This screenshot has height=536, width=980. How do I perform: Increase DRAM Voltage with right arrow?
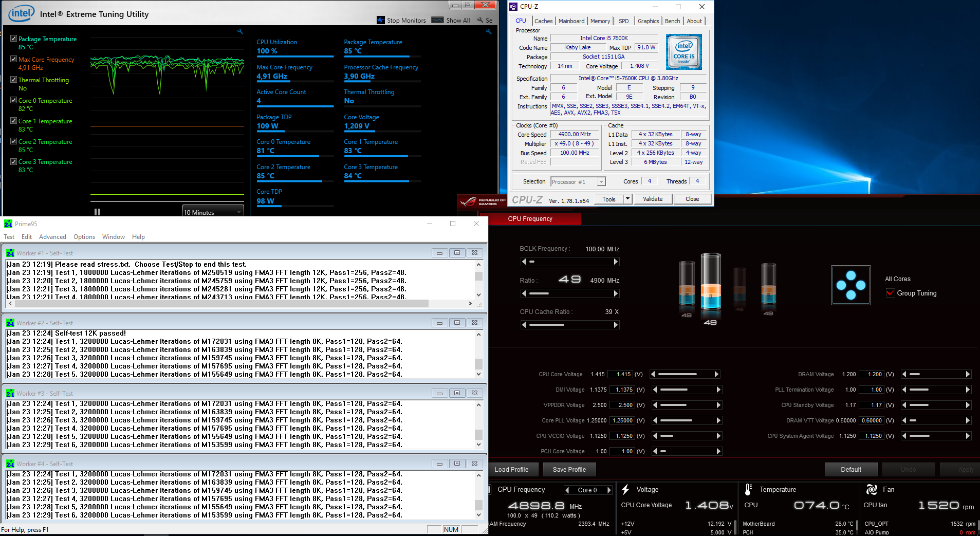pos(968,374)
